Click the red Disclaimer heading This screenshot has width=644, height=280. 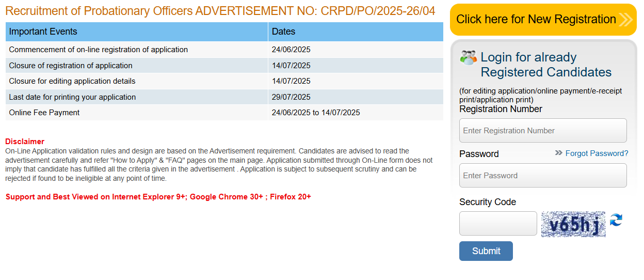tap(25, 142)
